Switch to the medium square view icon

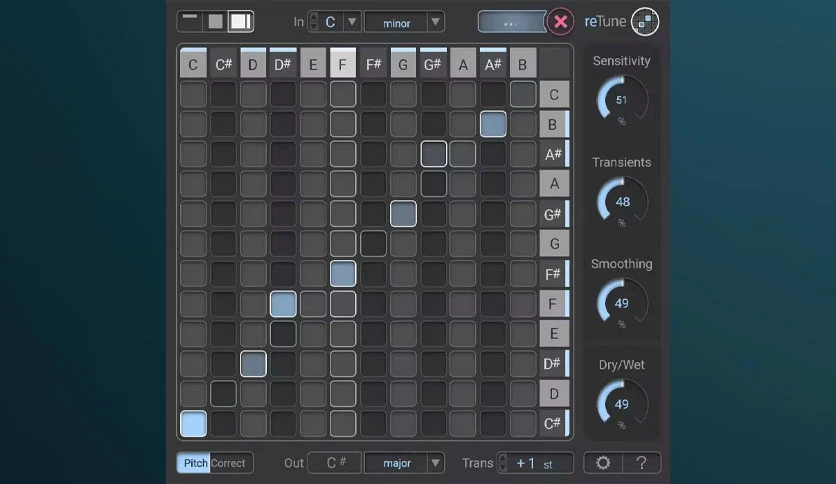coord(215,22)
